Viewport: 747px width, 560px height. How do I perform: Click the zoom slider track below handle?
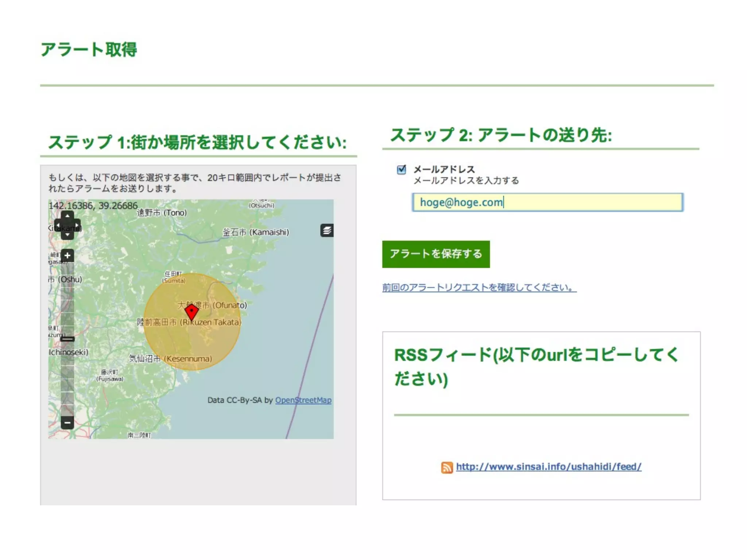point(67,379)
